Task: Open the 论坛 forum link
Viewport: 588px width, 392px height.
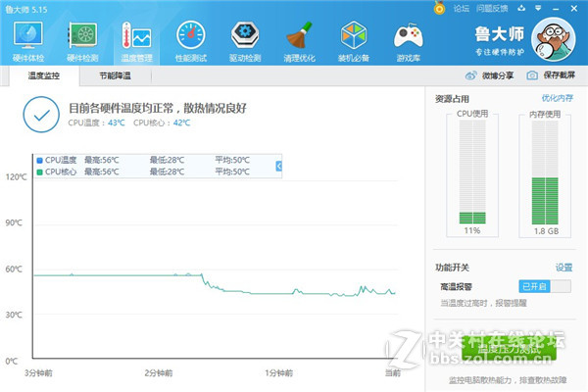Action: point(462,8)
